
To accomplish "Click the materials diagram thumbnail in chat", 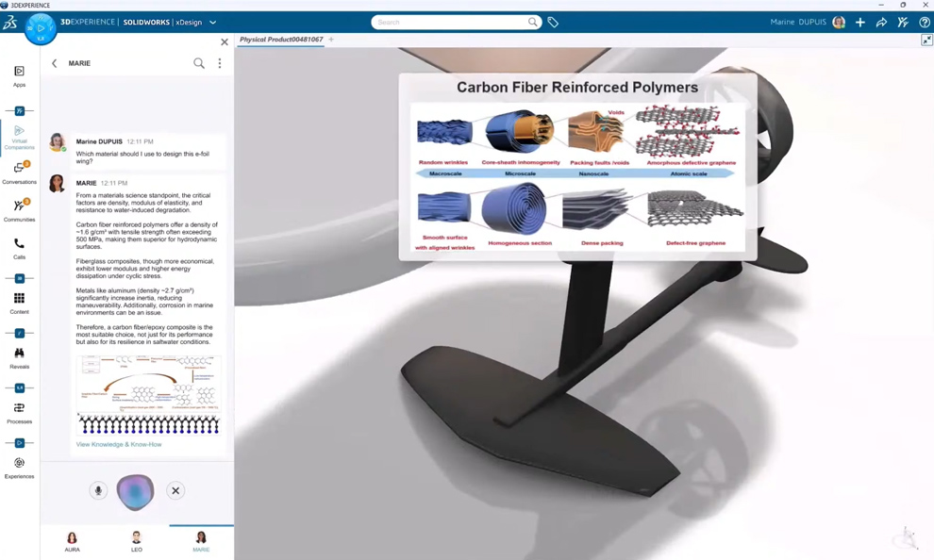I will click(x=147, y=395).
